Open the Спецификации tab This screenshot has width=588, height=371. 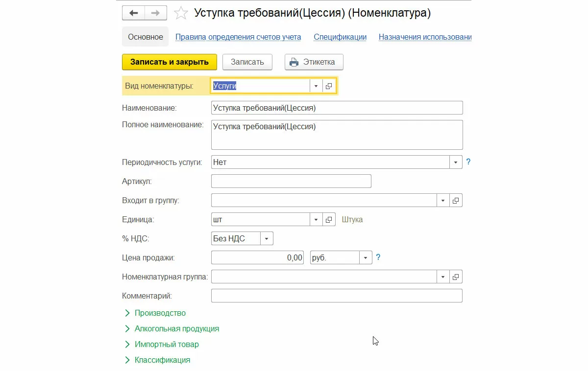(x=340, y=37)
